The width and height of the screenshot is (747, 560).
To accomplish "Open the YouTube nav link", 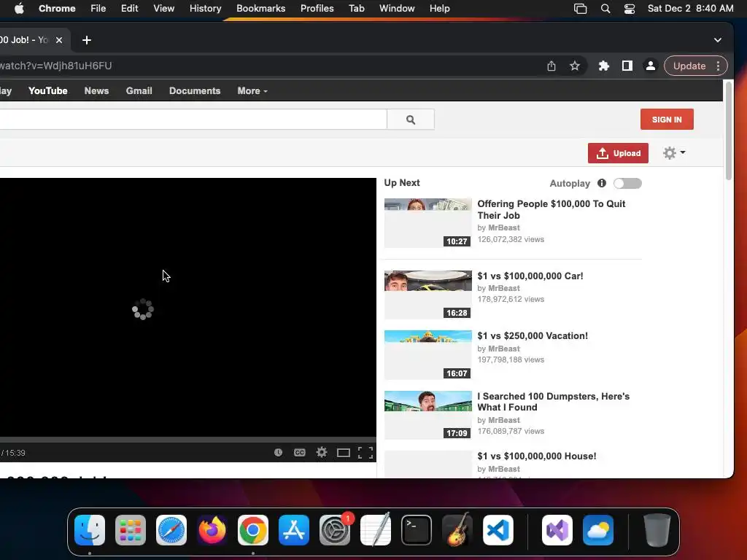I will (x=47, y=91).
